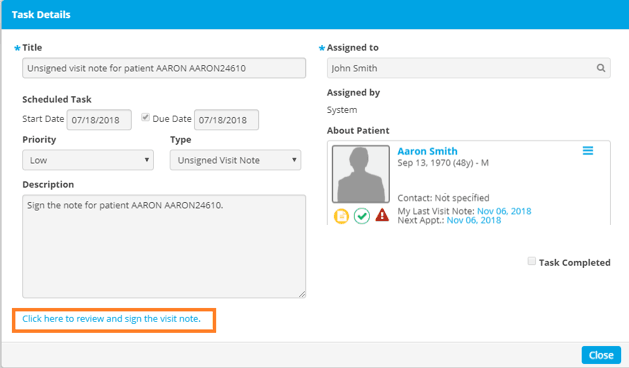Check the Task Completed checkbox
The height and width of the screenshot is (368, 629).
point(532,261)
